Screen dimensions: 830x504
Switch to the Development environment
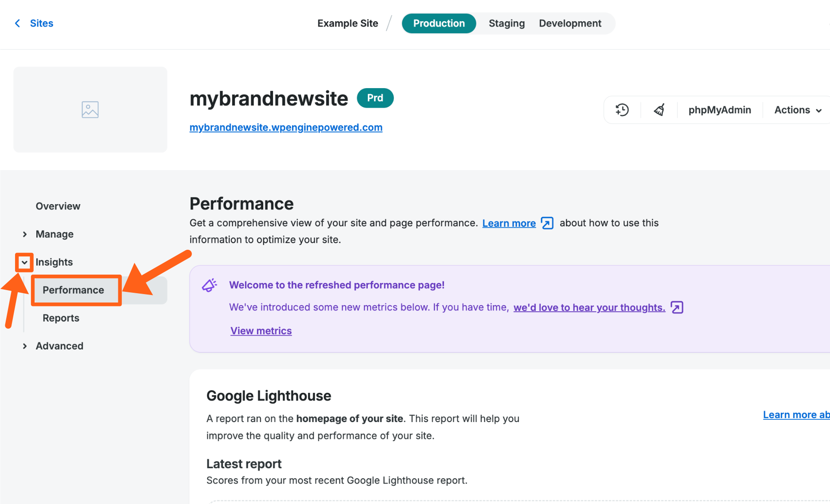click(x=570, y=23)
